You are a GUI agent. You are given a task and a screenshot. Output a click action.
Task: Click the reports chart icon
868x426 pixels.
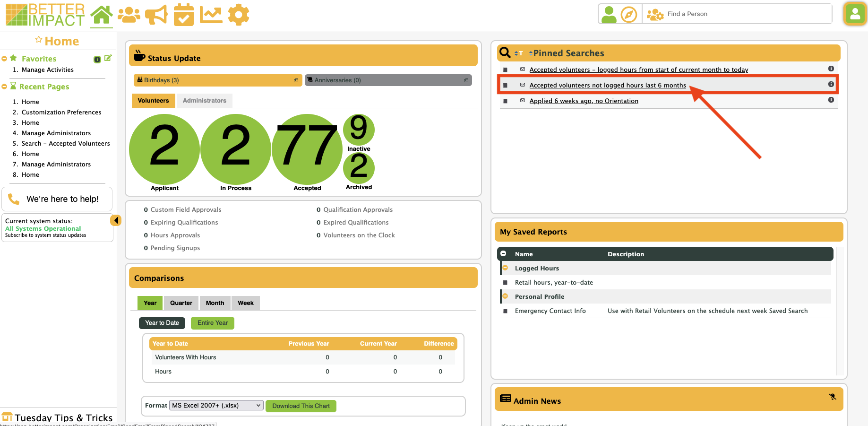pyautogui.click(x=211, y=15)
